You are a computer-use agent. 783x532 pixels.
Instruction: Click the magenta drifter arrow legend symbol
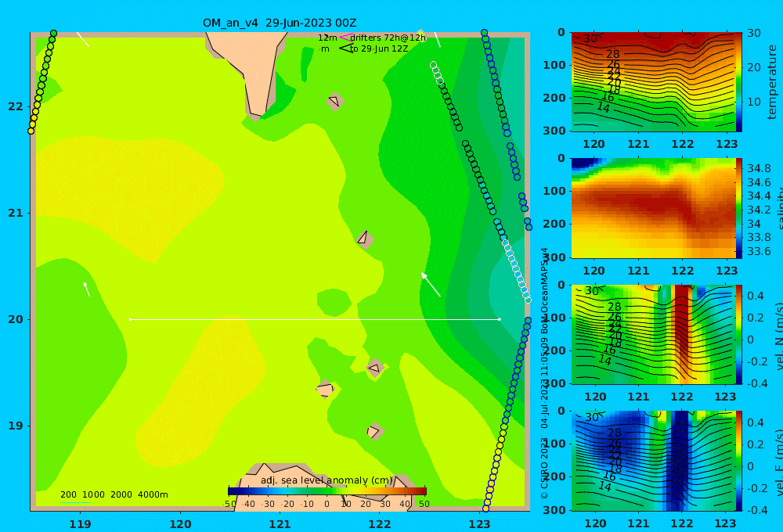tap(345, 38)
